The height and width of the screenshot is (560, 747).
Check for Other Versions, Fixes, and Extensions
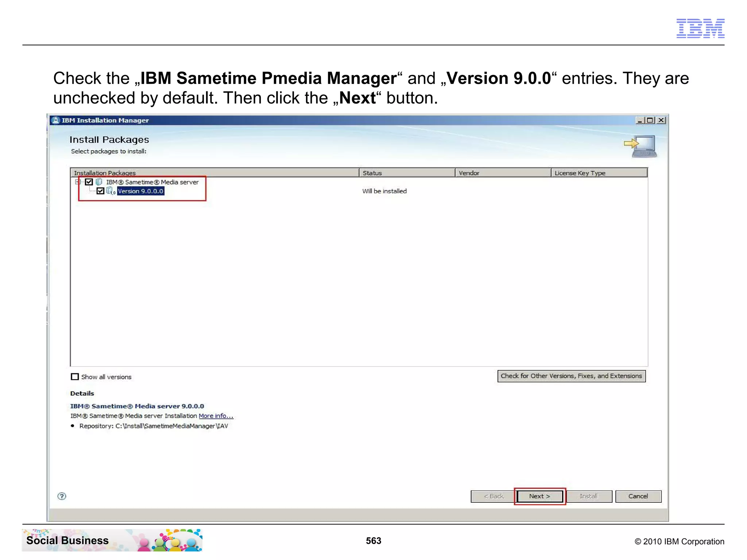(571, 376)
